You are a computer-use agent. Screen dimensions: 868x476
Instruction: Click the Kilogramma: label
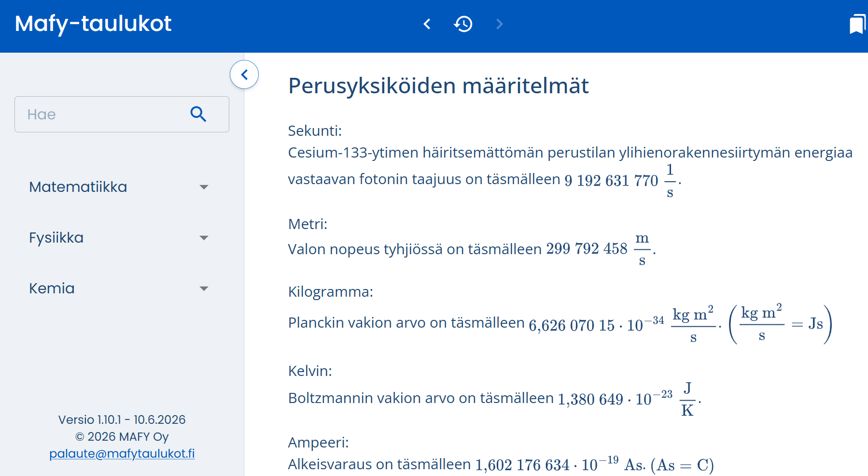point(331,292)
